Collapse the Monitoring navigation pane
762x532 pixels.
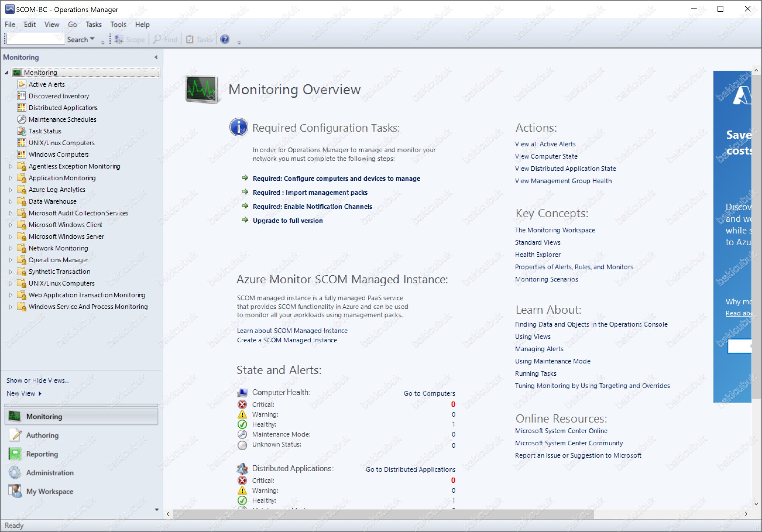pyautogui.click(x=156, y=57)
